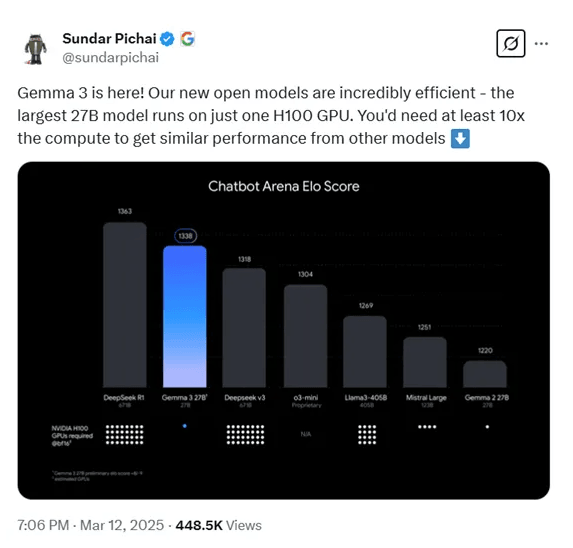Click Sundar Pichai's profile avatar
Viewport: 573px width, 548px height.
pos(35,49)
